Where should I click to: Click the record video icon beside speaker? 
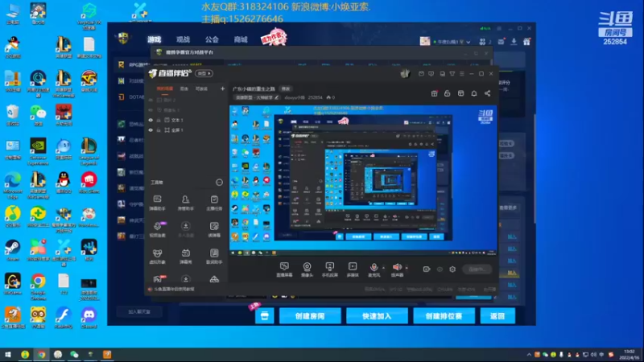[427, 269]
